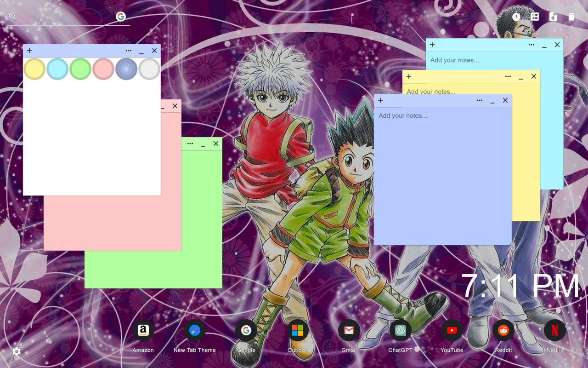Click into the periwinkle note's text area
The width and height of the screenshot is (588, 368).
tap(443, 176)
